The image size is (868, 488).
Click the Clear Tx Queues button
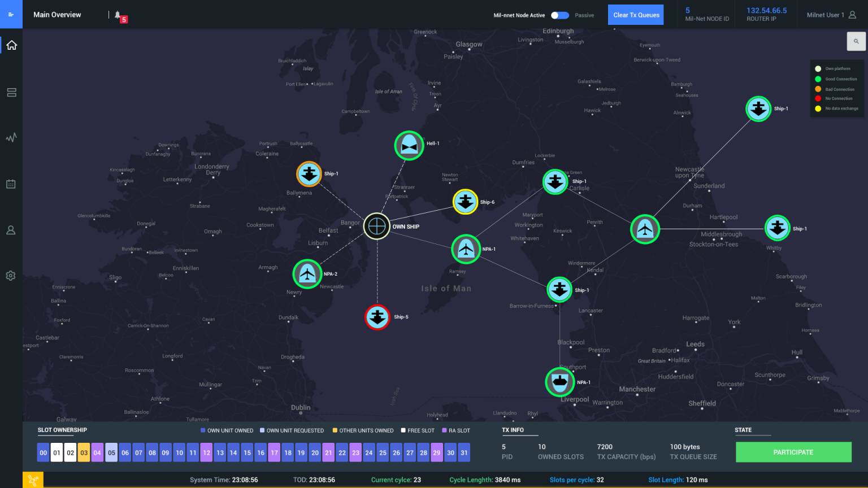click(x=636, y=15)
